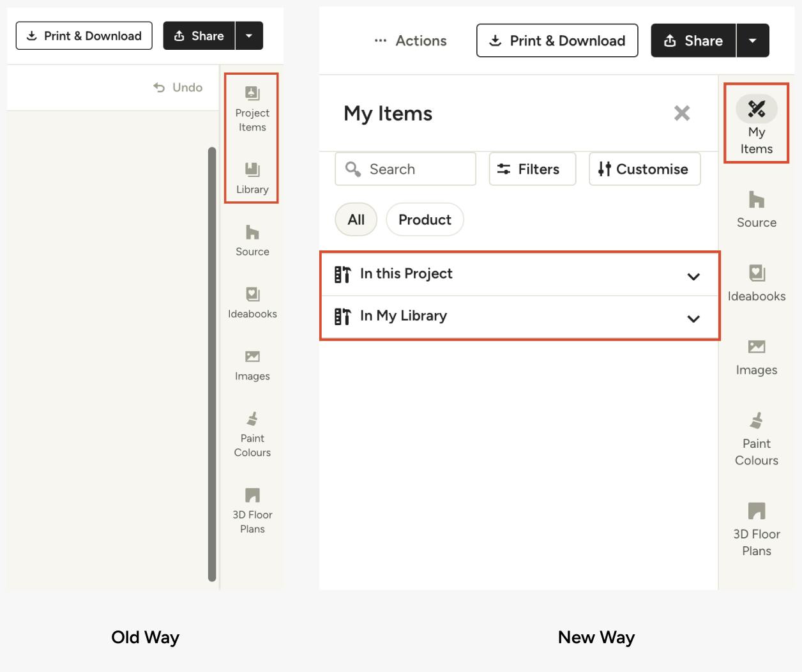Viewport: 802px width, 672px height.
Task: Close the My Items panel
Action: point(682,113)
